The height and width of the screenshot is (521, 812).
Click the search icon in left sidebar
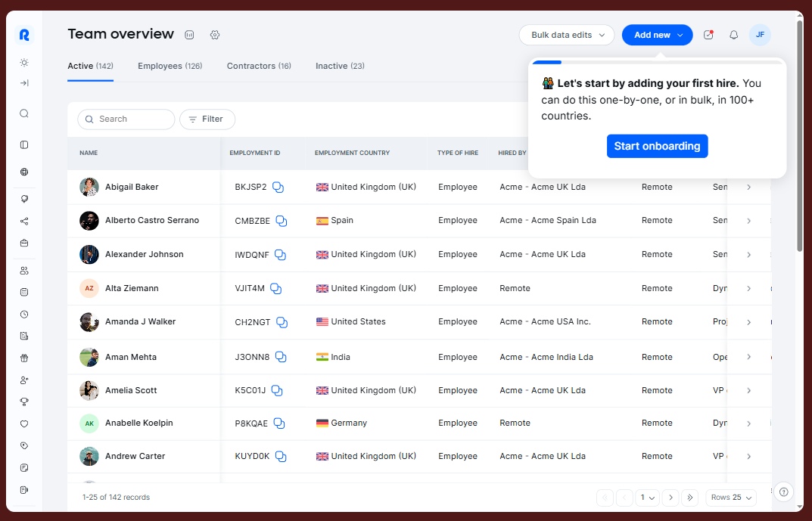coord(24,113)
